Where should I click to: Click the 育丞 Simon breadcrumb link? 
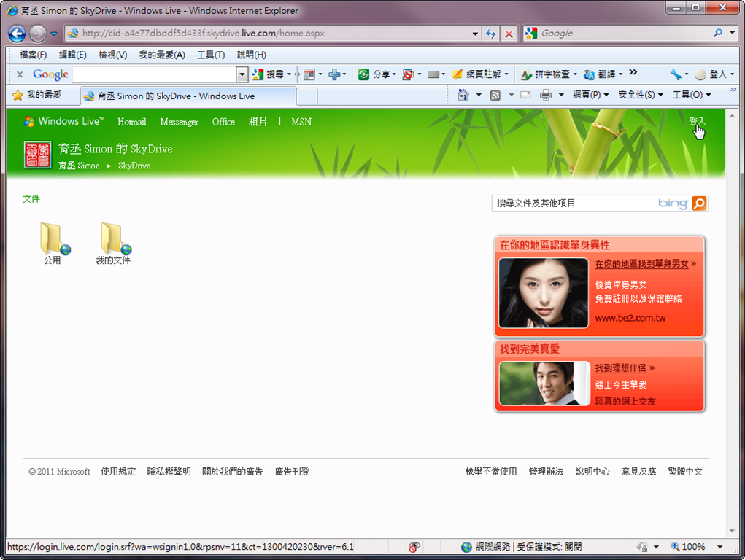(x=79, y=166)
